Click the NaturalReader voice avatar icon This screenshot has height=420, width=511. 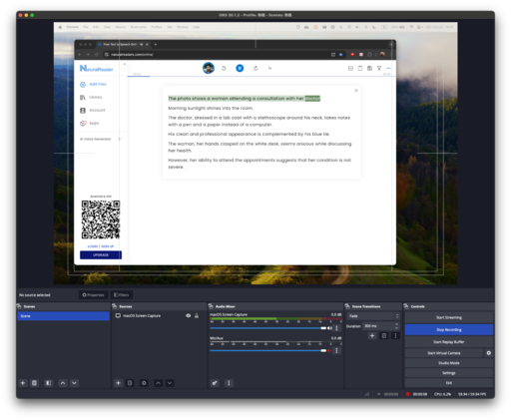[x=209, y=68]
